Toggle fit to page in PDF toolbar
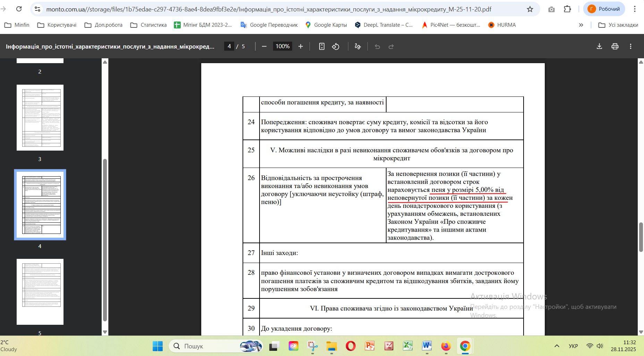 (x=322, y=46)
